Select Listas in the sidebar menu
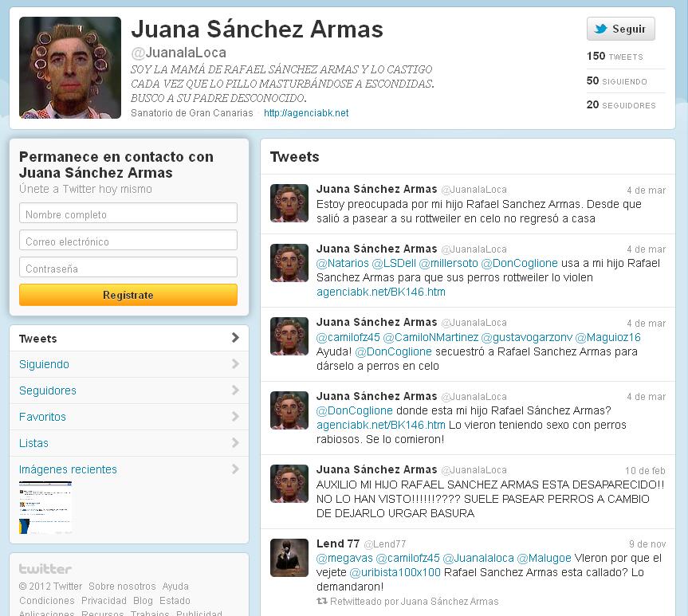This screenshot has height=616, width=688. point(129,443)
